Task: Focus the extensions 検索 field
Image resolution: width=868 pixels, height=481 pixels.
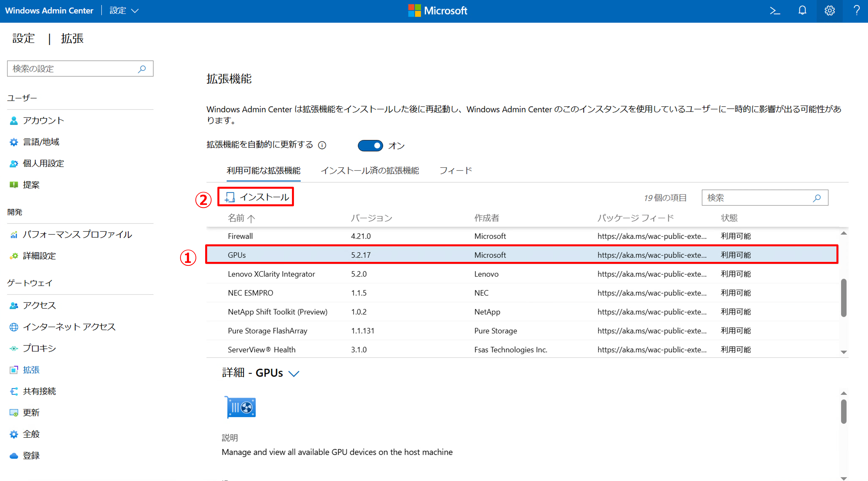Action: (x=765, y=198)
